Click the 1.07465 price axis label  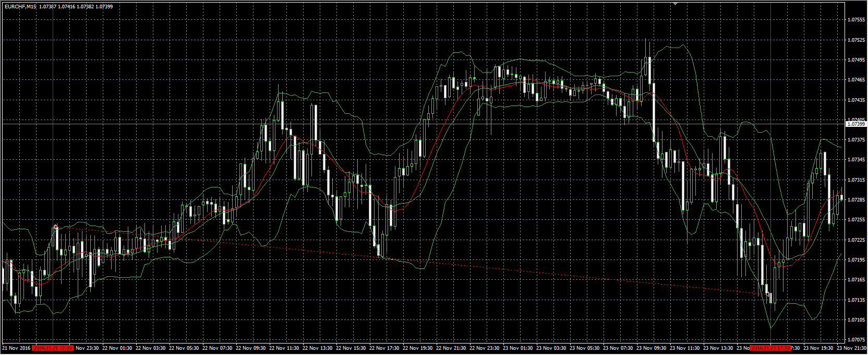tap(857, 80)
